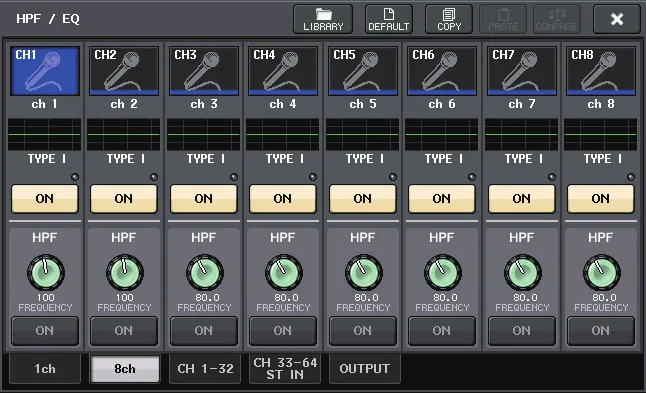The width and height of the screenshot is (646, 393).
Task: Enable the HPF ON button for ch 1
Action: tap(44, 331)
